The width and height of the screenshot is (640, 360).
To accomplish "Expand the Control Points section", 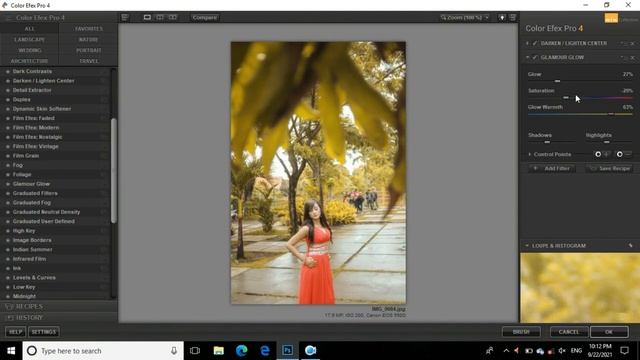I will [x=530, y=154].
